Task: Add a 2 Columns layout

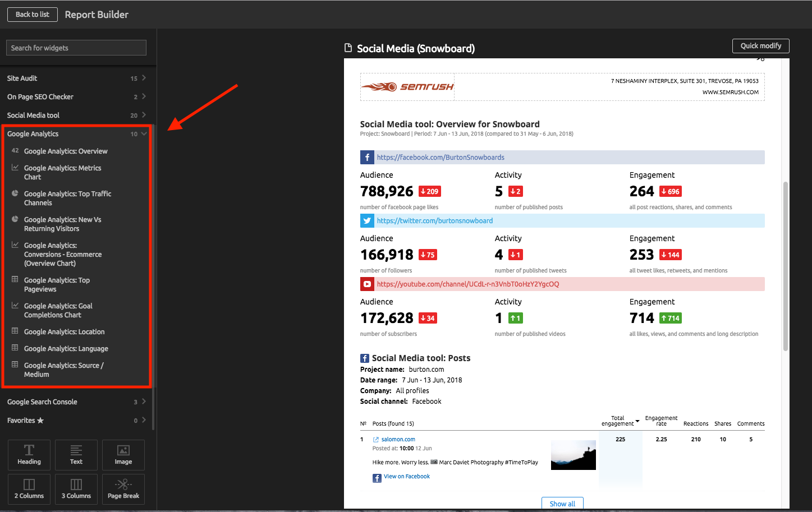Action: (29, 489)
